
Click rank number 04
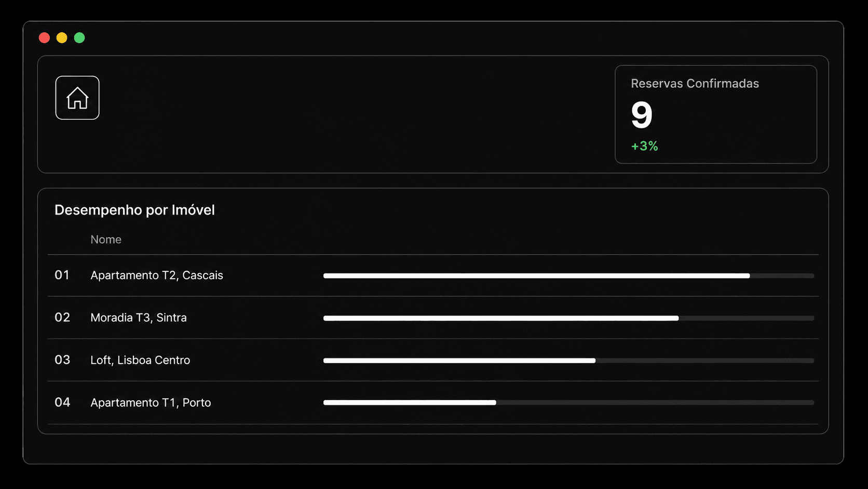(x=62, y=402)
